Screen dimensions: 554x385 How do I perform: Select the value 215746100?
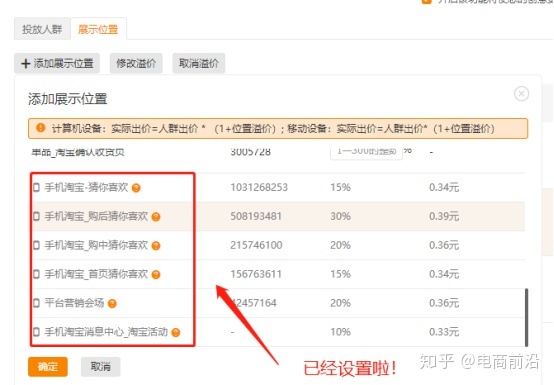(x=256, y=245)
